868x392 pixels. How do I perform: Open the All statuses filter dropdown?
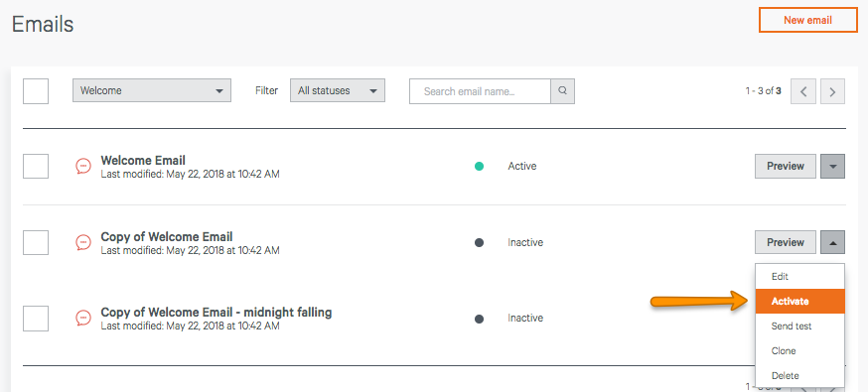pos(337,90)
